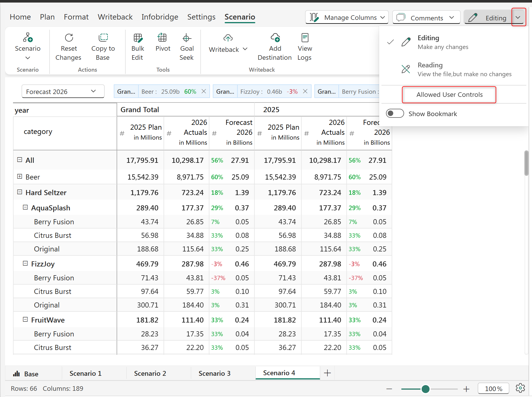Expand the Beer category row
532x397 pixels.
20,177
